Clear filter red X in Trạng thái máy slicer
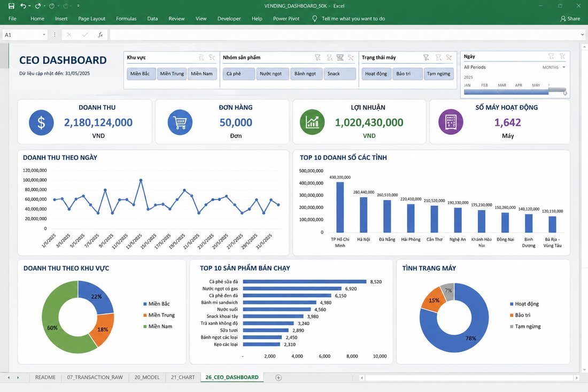The height and width of the screenshot is (392, 588). click(x=449, y=57)
